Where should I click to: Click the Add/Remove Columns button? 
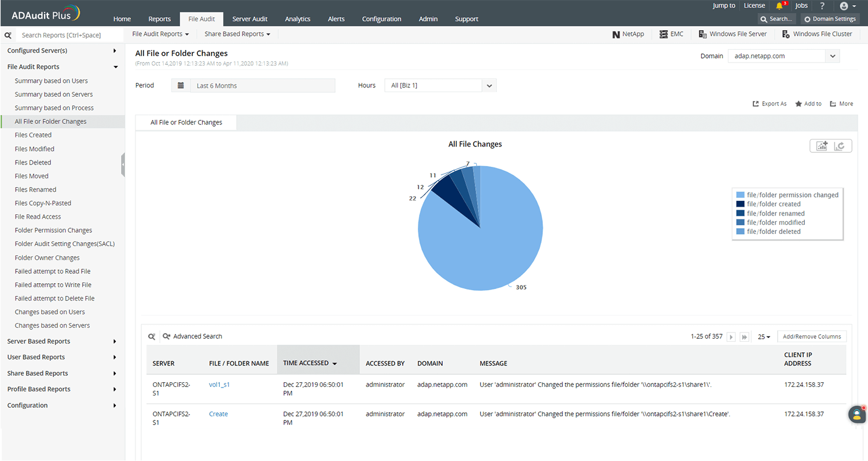[812, 336]
